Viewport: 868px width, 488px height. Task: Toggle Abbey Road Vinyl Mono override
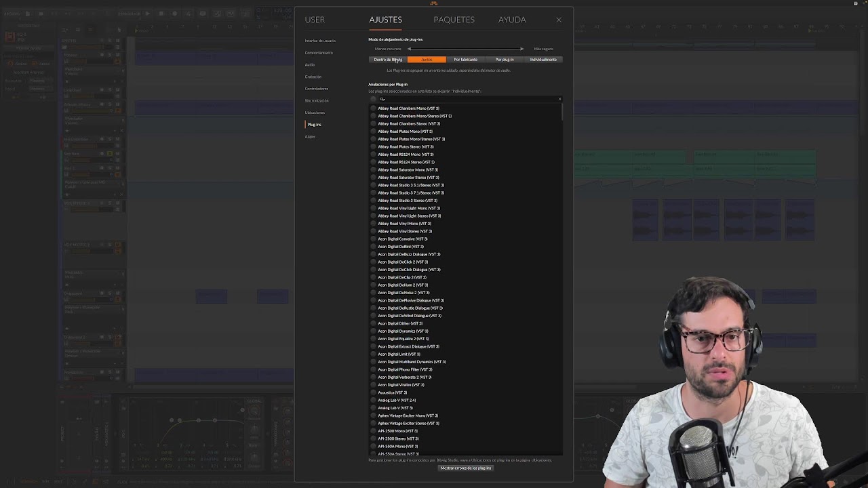(x=373, y=224)
